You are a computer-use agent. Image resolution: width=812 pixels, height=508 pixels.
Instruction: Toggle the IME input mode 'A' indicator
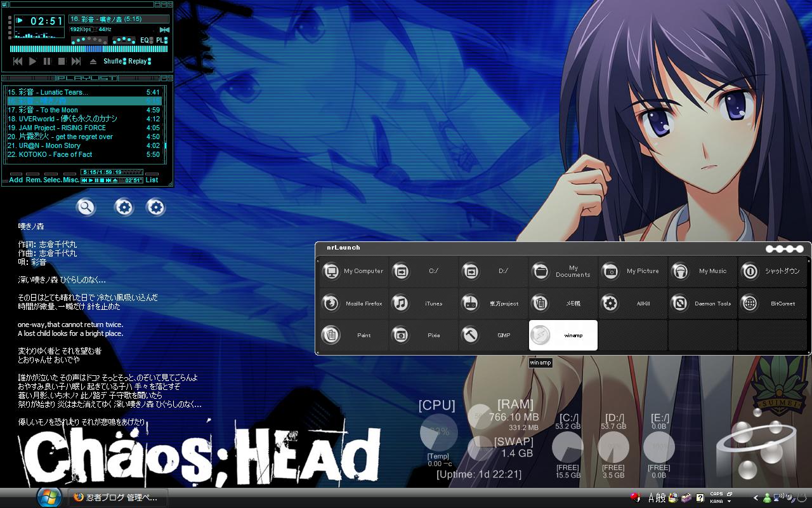coord(652,498)
